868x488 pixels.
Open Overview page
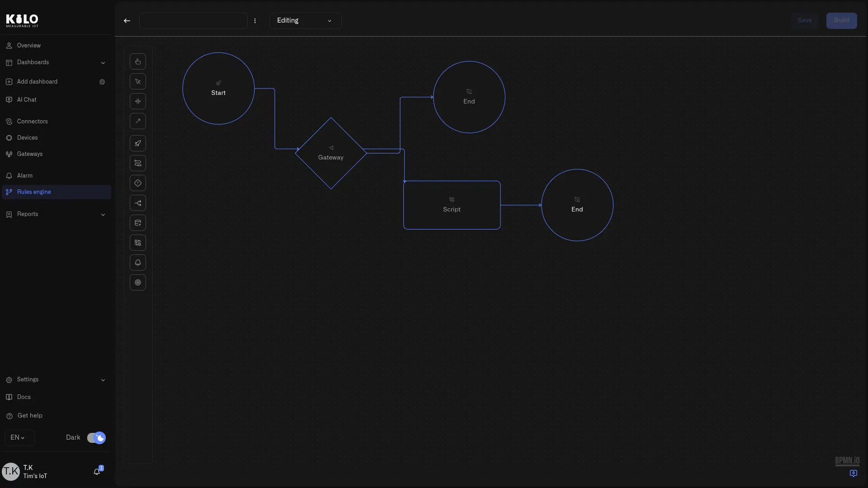(57, 46)
